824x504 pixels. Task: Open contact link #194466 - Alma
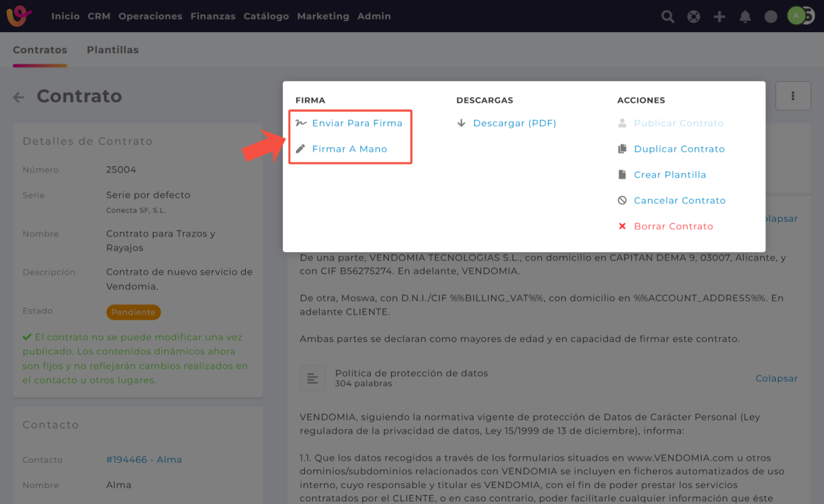click(144, 460)
